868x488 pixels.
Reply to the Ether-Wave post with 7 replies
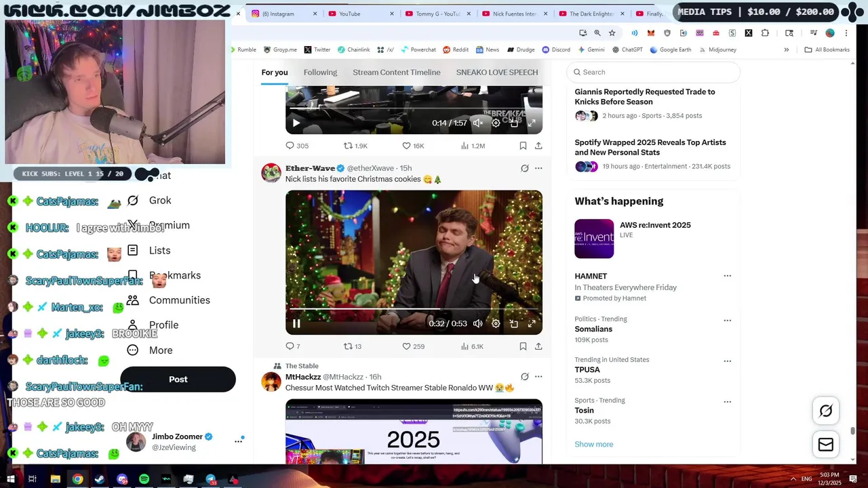(293, 346)
